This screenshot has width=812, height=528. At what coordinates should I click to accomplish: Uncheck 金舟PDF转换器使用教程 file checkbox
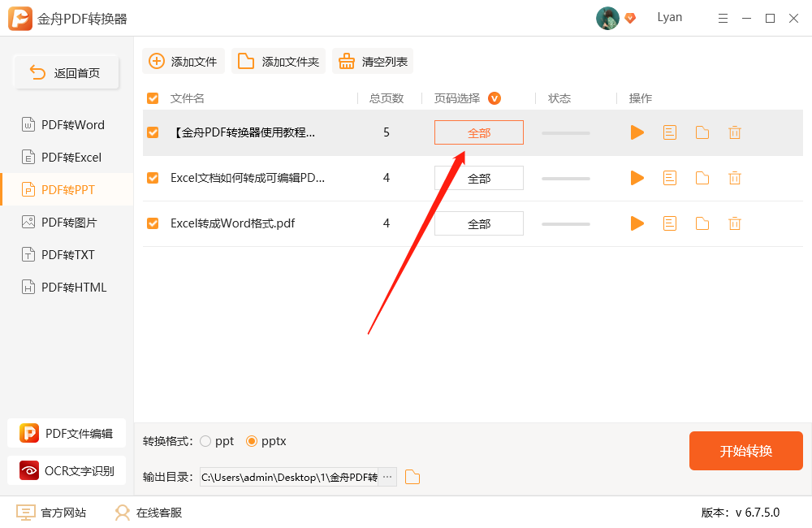[x=153, y=132]
